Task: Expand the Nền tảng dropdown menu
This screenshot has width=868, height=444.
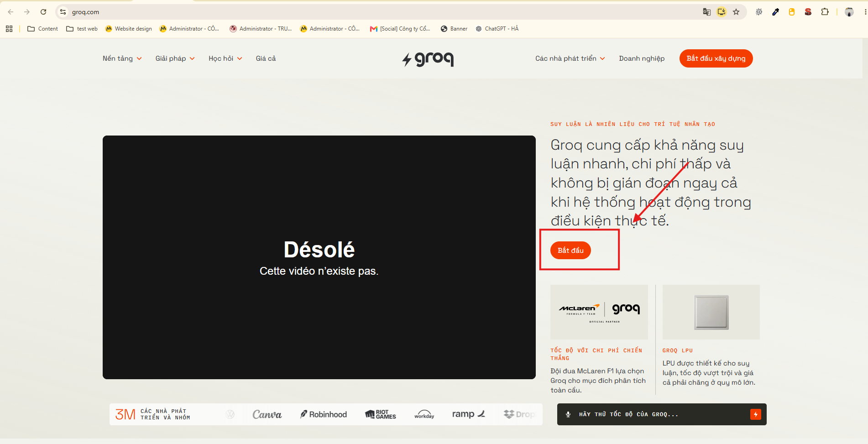Action: [x=122, y=58]
